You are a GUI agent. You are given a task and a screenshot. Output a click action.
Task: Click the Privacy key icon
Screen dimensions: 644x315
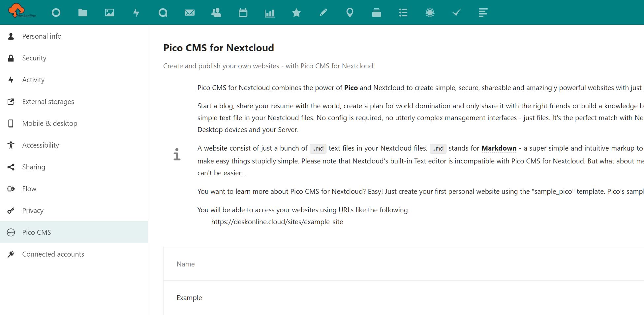click(x=11, y=211)
